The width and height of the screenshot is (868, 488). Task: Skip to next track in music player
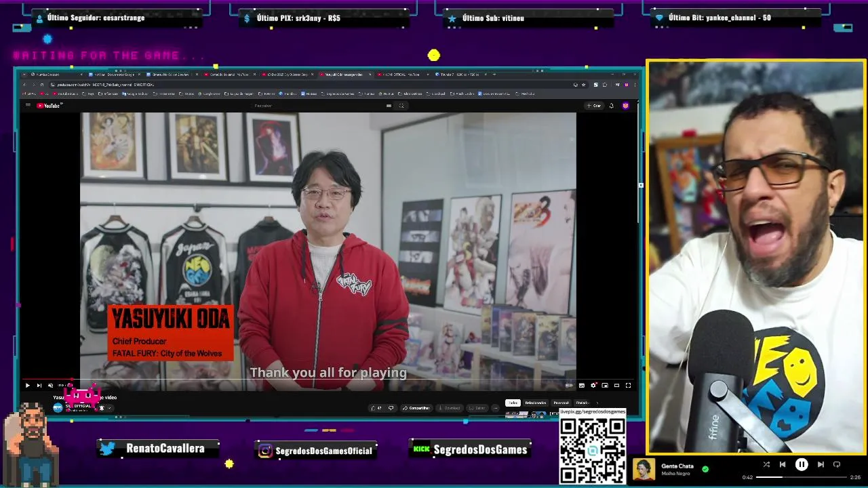coord(821,464)
